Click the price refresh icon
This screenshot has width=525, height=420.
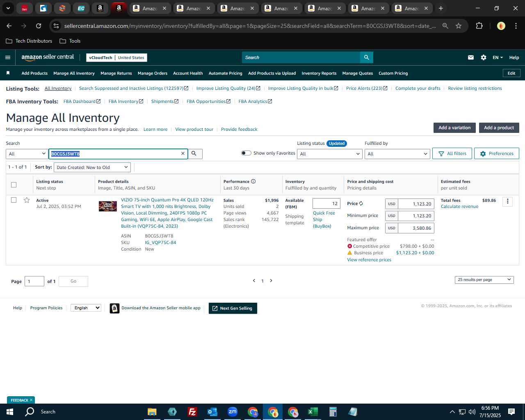[361, 203]
